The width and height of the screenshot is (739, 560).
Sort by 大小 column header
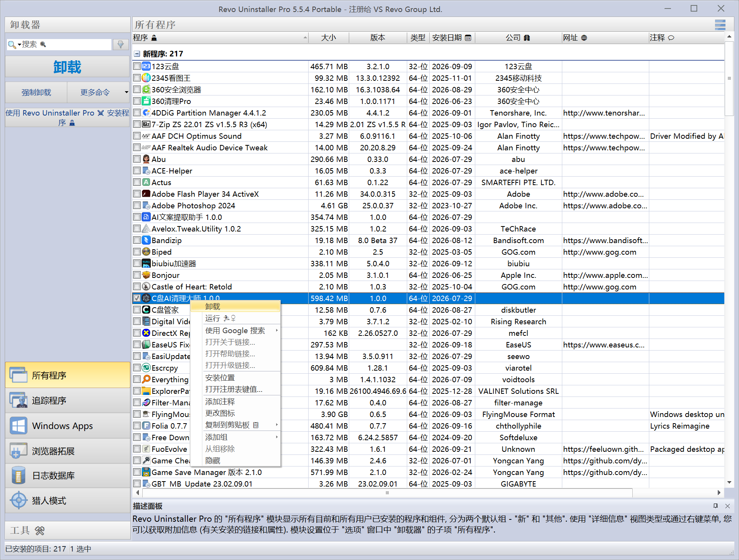(x=329, y=37)
